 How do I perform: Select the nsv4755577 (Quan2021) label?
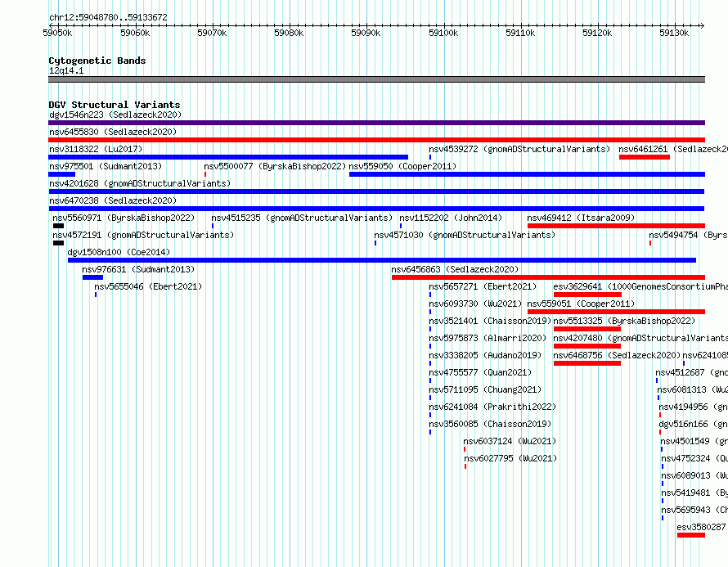tap(480, 372)
